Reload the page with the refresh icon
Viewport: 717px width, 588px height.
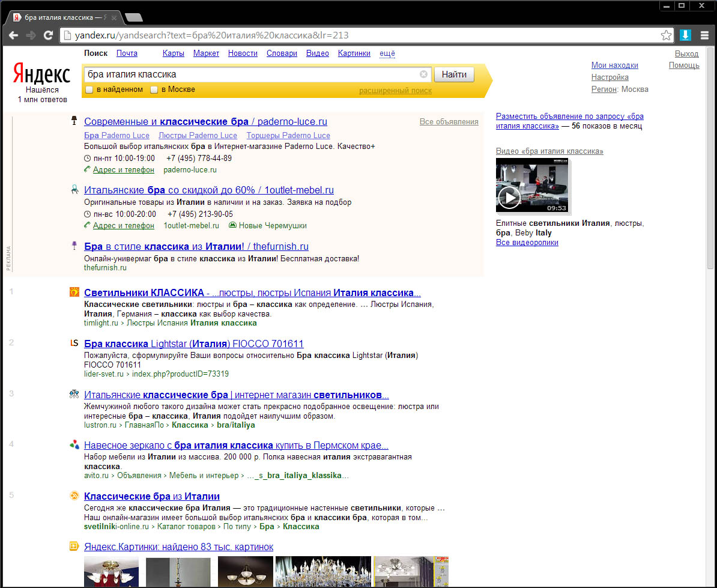[x=48, y=35]
